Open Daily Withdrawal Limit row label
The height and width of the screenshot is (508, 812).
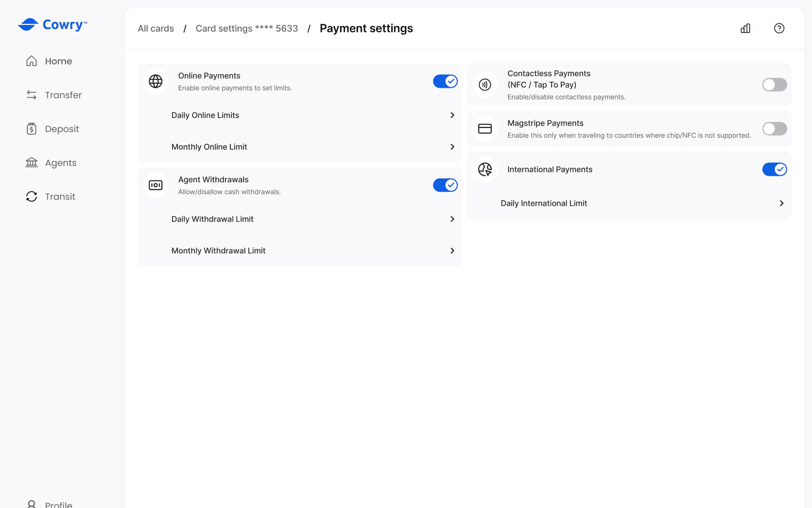pos(212,219)
